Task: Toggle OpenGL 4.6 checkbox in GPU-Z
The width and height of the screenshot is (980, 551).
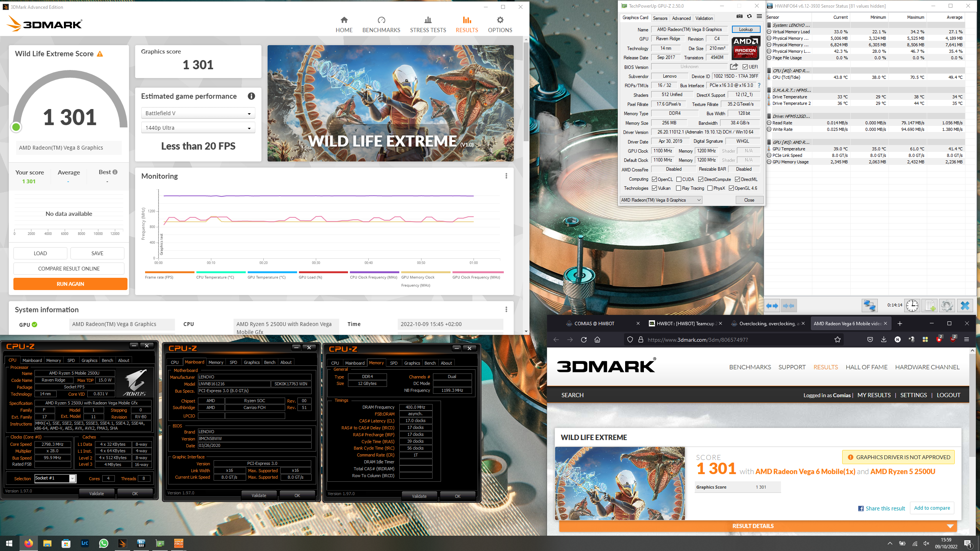Action: (x=731, y=188)
